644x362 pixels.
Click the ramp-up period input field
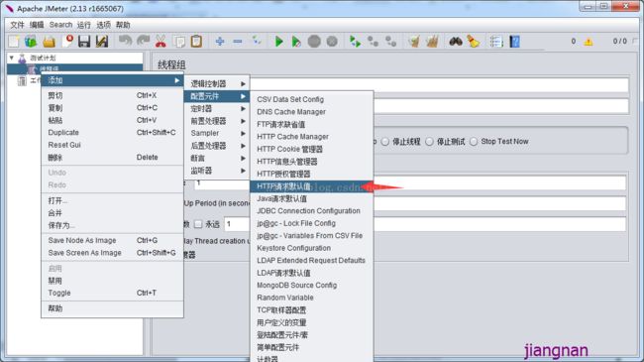499,203
